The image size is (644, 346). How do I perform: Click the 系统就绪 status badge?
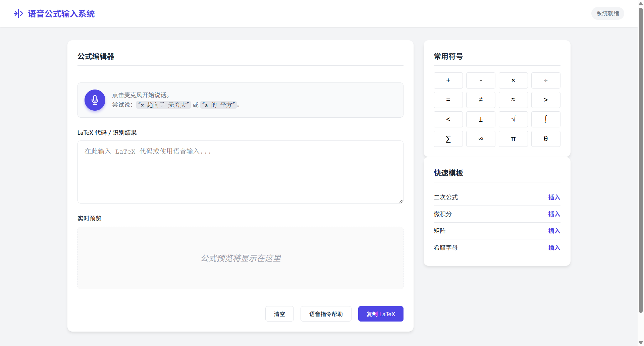(x=607, y=13)
